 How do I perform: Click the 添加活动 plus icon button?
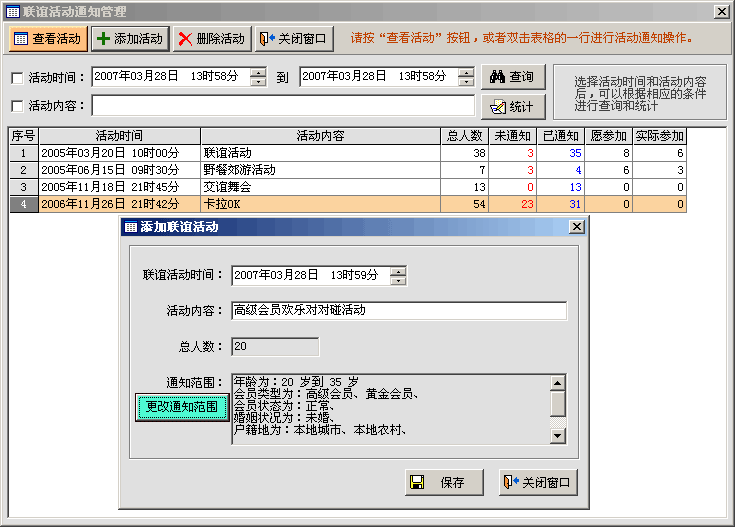(130, 39)
